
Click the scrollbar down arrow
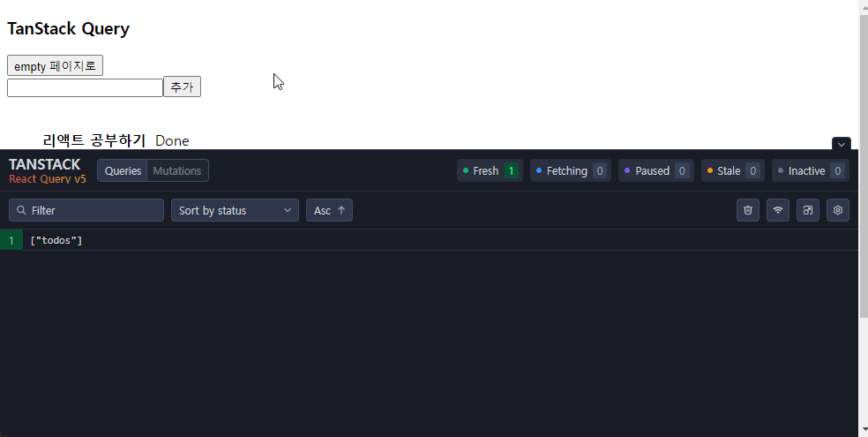863,430
